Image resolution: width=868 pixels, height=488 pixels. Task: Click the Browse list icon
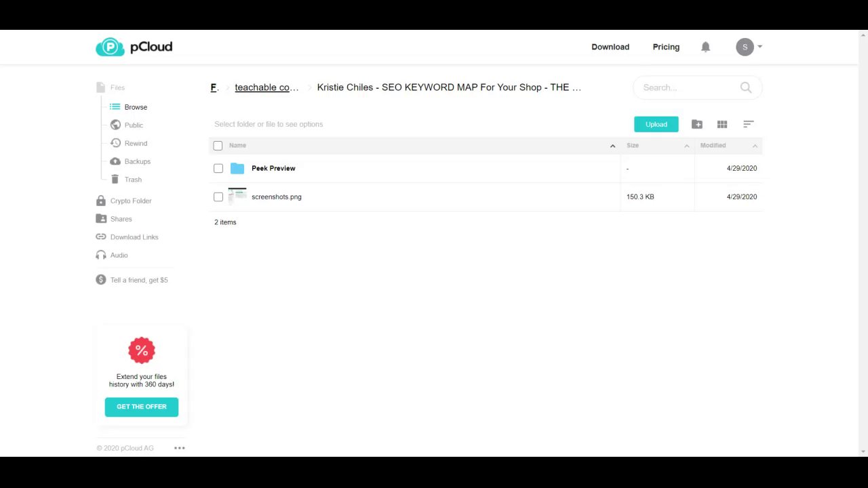(115, 107)
